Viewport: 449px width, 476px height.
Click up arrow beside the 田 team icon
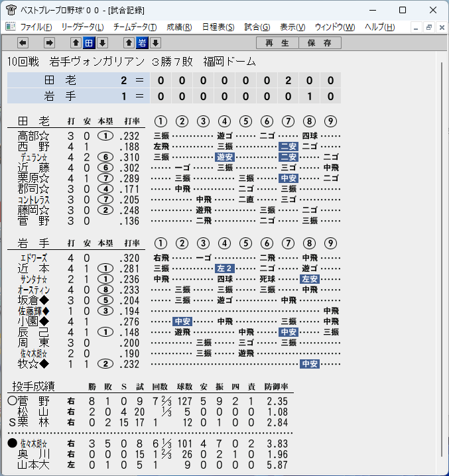76,43
